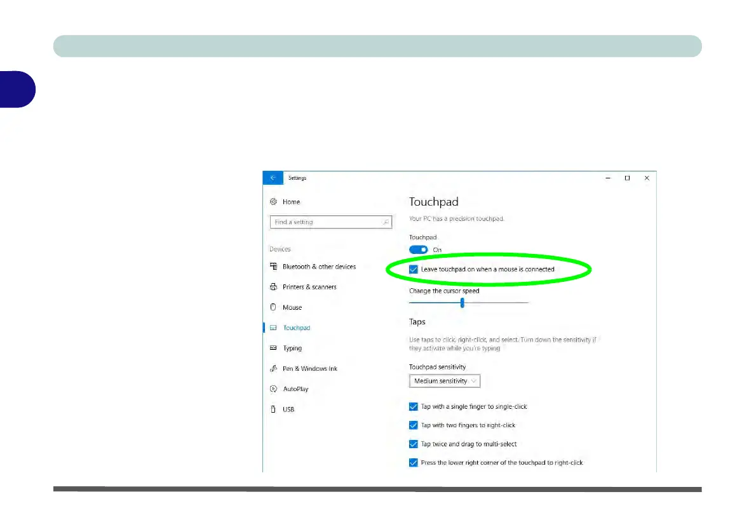Select Touchpad in the Devices list
The image size is (756, 532).
point(297,328)
